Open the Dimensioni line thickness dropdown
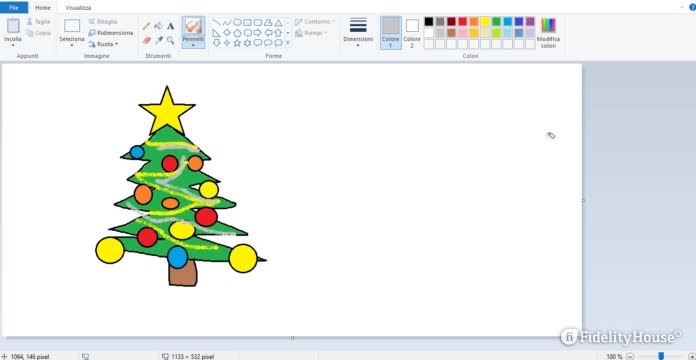Screen dimensions: 696x360 358,32
